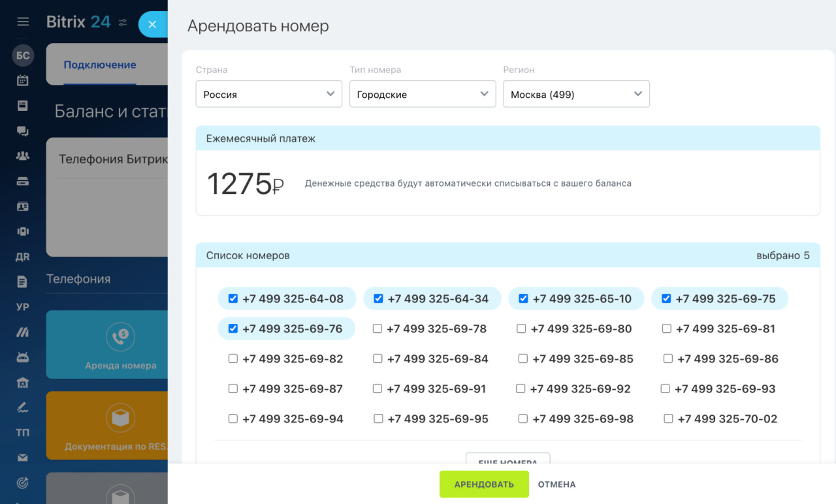Open the Тип номера dropdown showing Городские
The width and height of the screenshot is (836, 504).
click(423, 94)
